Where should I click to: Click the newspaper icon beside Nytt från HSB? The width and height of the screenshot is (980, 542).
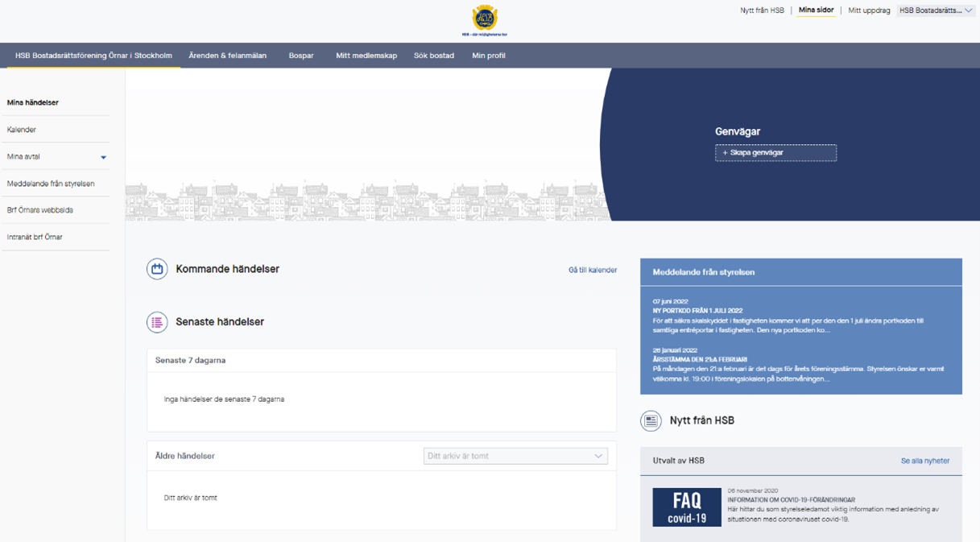click(x=651, y=420)
